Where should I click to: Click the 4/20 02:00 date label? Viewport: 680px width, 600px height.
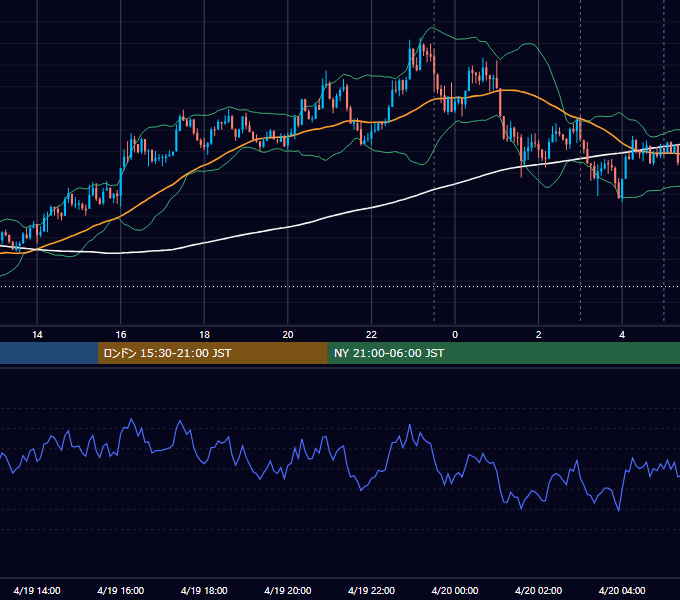[538, 590]
